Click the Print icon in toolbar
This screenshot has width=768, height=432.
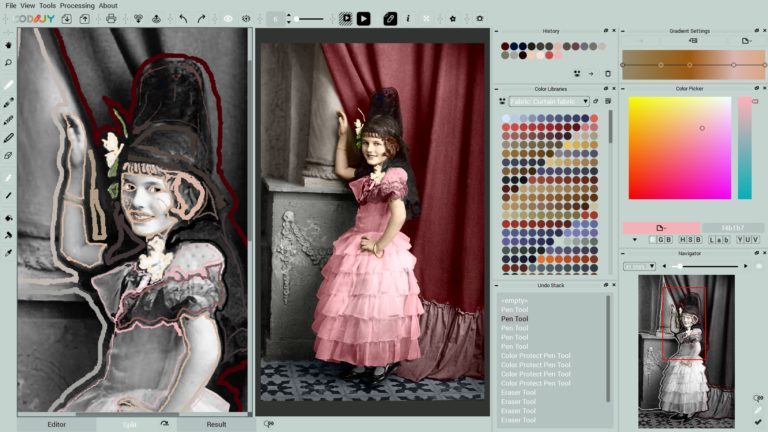tap(111, 18)
